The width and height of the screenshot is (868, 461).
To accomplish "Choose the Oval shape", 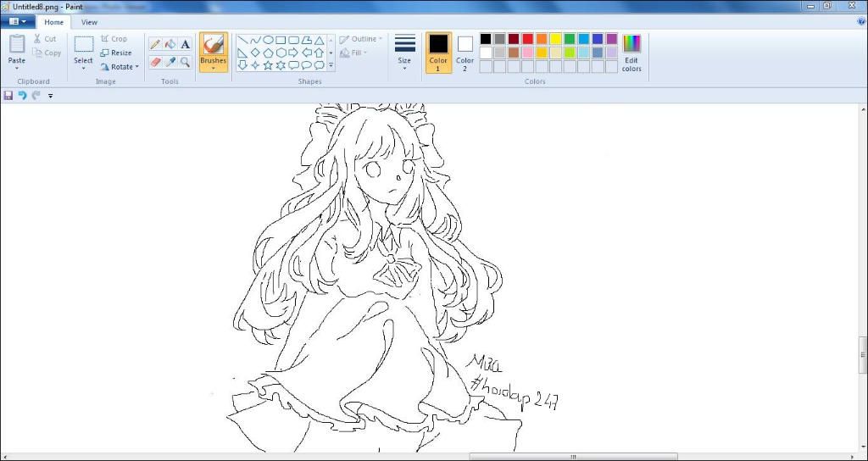I will tap(268, 41).
